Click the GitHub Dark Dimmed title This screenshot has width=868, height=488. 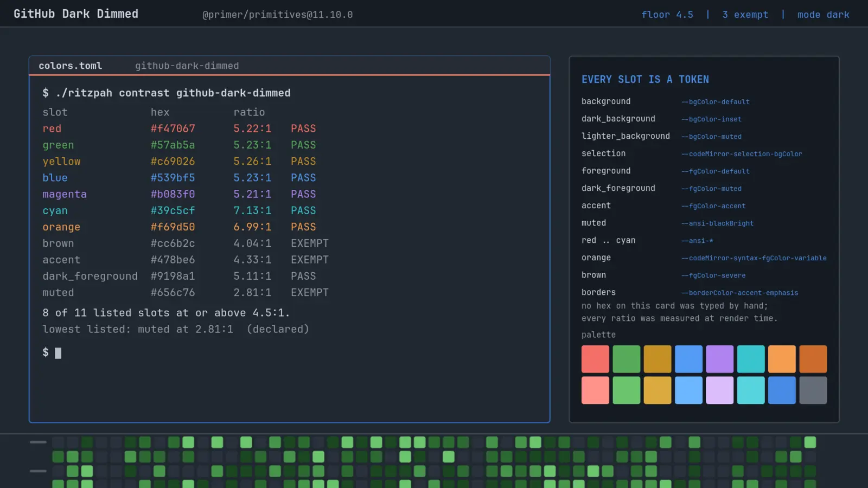tap(76, 14)
